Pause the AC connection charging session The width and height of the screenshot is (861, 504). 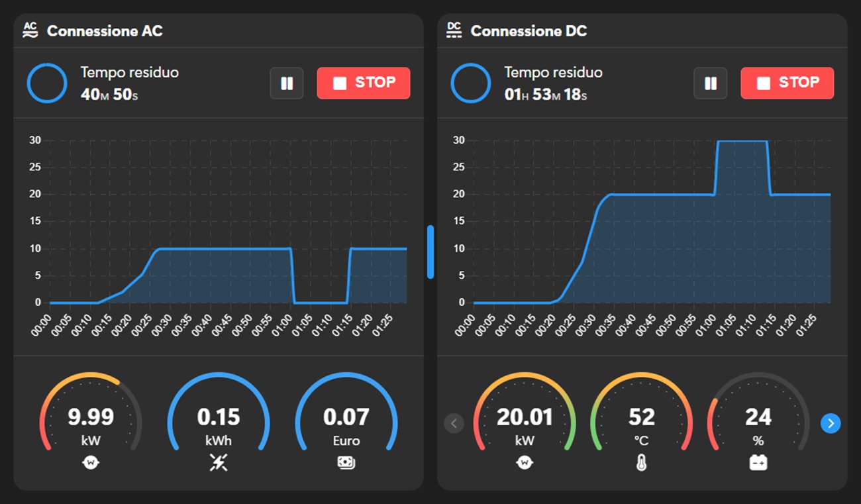287,83
